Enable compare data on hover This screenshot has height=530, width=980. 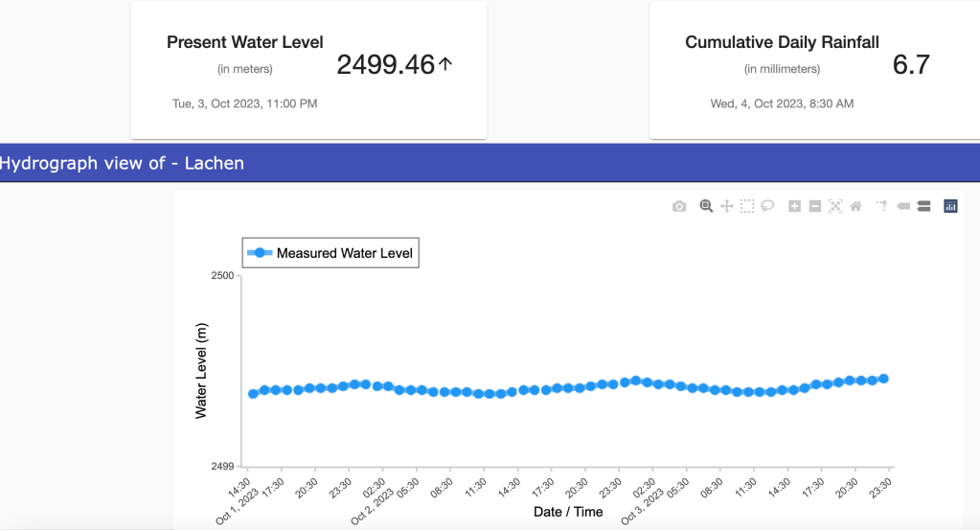click(923, 206)
